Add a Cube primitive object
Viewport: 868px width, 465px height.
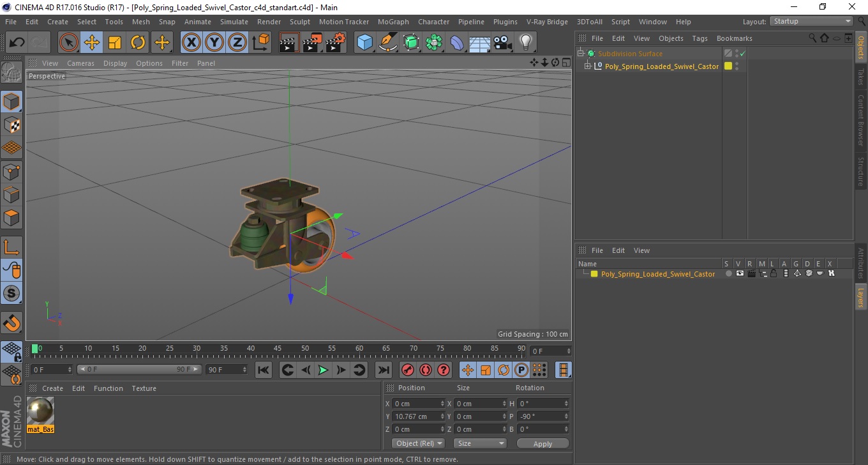point(365,43)
